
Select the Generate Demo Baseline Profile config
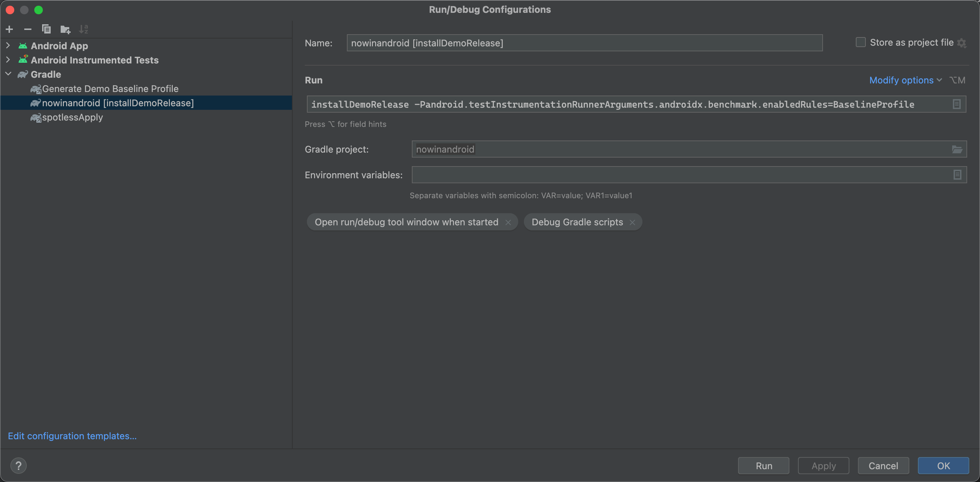point(111,89)
